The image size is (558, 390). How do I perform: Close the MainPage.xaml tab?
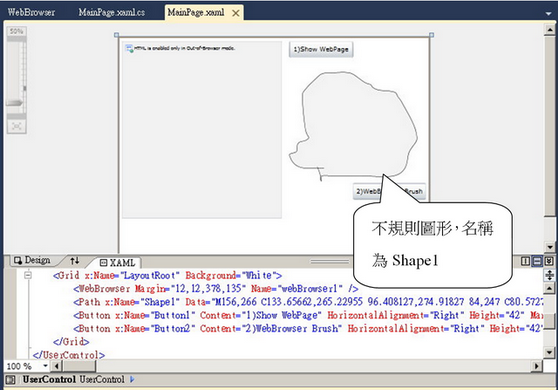236,13
